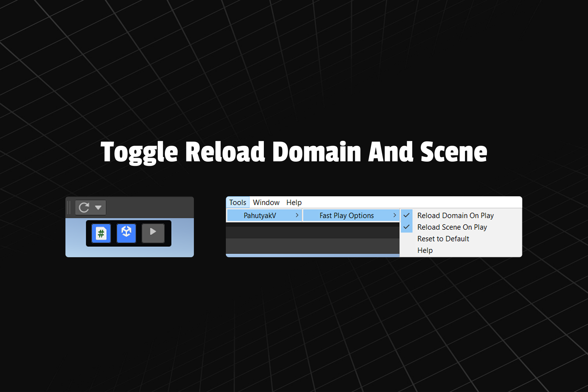The width and height of the screenshot is (588, 392).
Task: Click the Toggle Reload Domain And Scene heading
Action: click(294, 152)
